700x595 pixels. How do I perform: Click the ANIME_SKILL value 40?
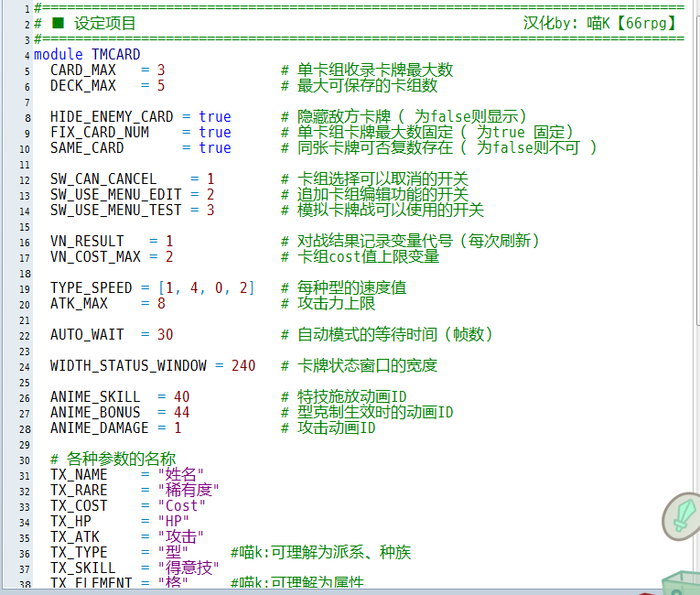(x=182, y=397)
